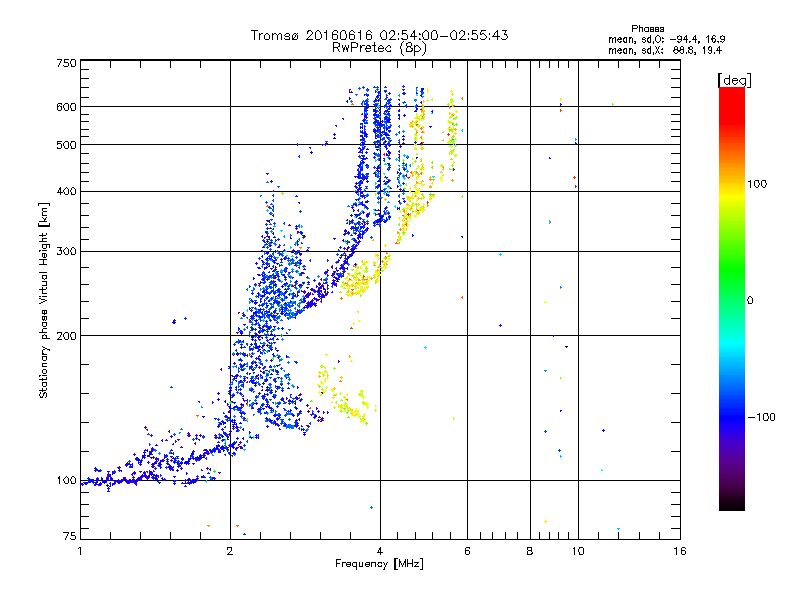The image size is (800, 600).
Task: Click the y-axis tick label '200'
Action: [66, 336]
